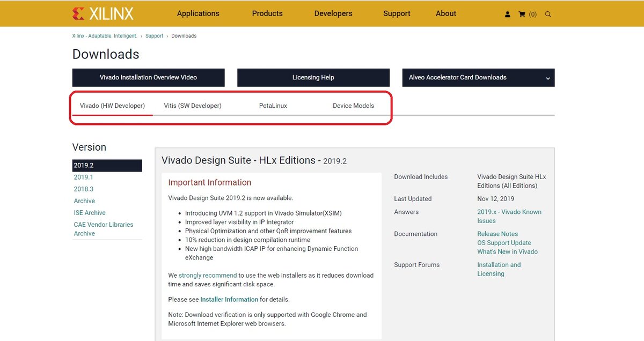
Task: Click 'Physical Optimization and other QoR' bullet
Action: [x=268, y=231]
